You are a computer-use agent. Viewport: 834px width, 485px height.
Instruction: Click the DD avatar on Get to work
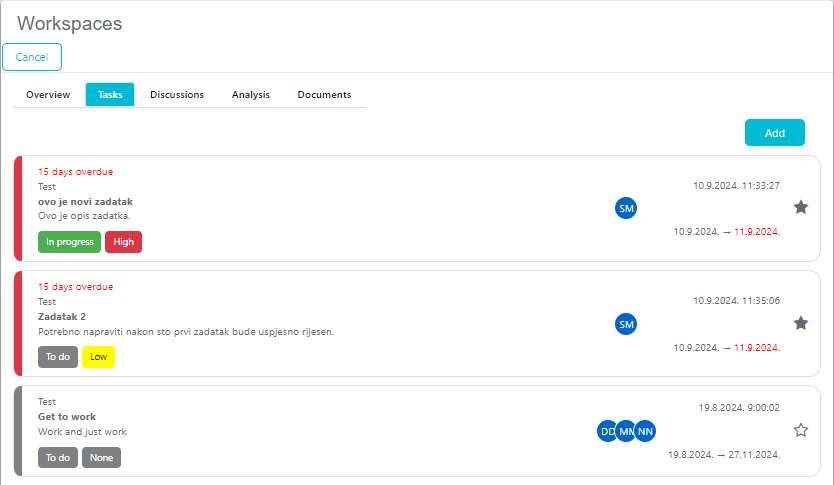605,431
